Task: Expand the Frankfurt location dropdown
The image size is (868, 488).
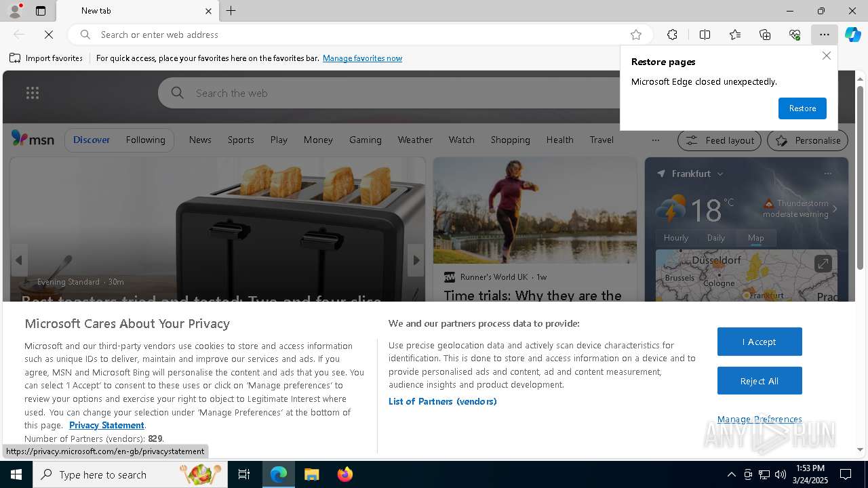Action: coord(720,174)
